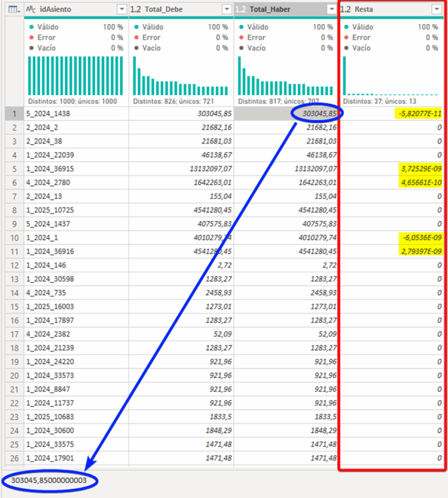The height and width of the screenshot is (498, 448).
Task: Click idAsiento cell 2_2024_38
Action: [x=76, y=142]
